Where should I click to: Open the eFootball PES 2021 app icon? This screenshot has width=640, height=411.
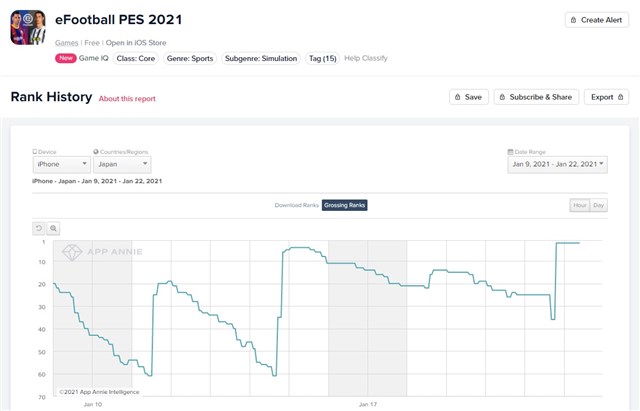click(x=28, y=27)
